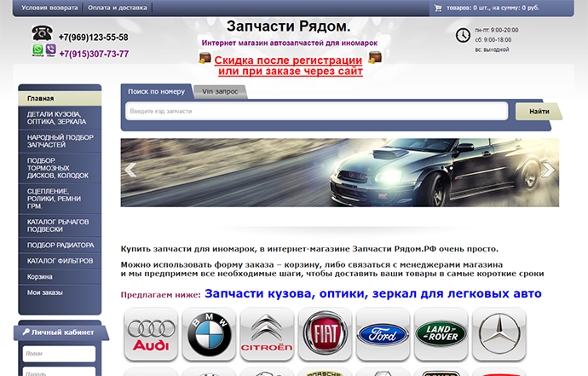Focus the Логин input field
The image size is (588, 376).
59,354
